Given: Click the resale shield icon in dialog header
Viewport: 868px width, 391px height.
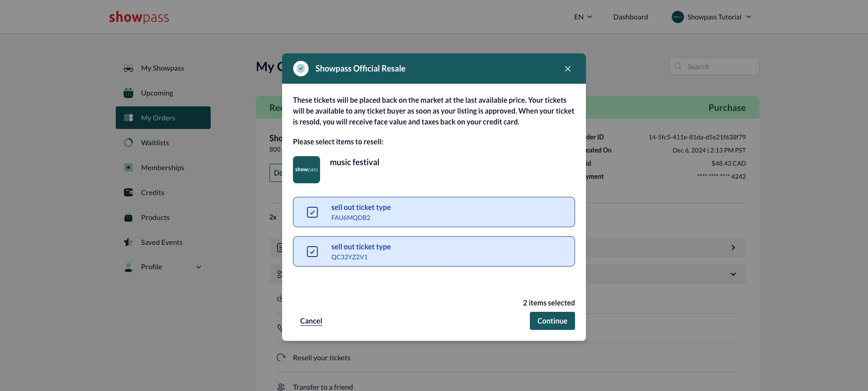Looking at the screenshot, I should (301, 68).
